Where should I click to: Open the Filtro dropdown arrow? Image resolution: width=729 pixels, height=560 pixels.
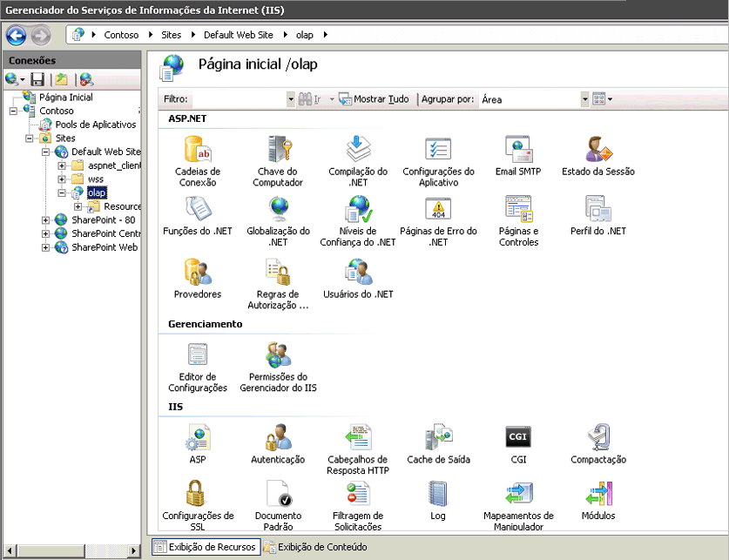click(291, 99)
